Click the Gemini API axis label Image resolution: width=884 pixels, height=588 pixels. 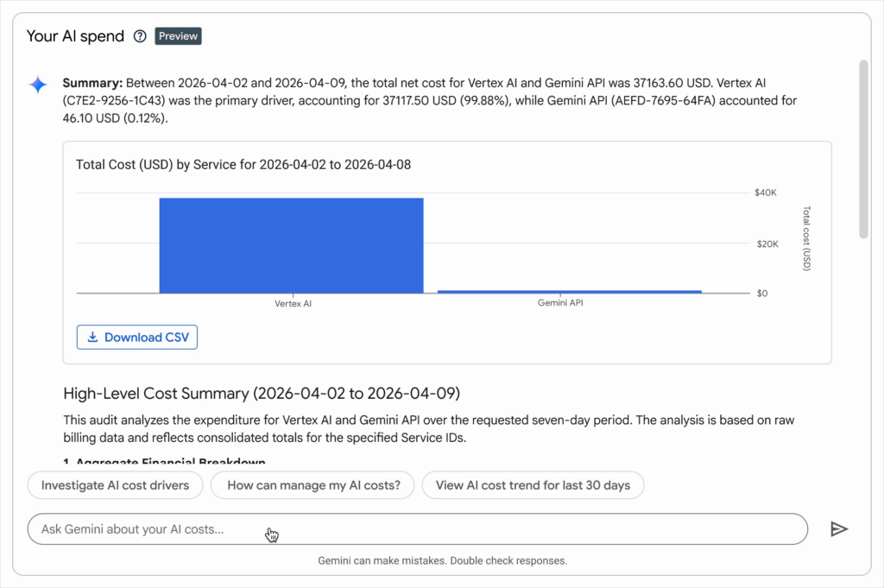(x=560, y=304)
